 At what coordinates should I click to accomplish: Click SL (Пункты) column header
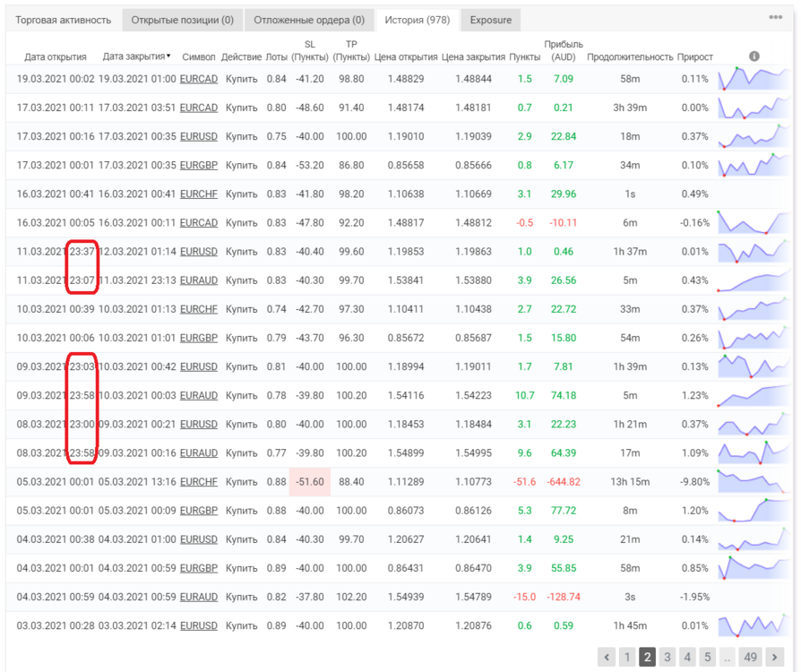point(310,50)
